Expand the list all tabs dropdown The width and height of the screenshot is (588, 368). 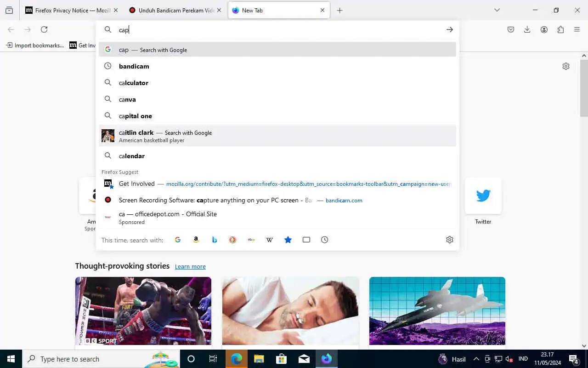497,10
